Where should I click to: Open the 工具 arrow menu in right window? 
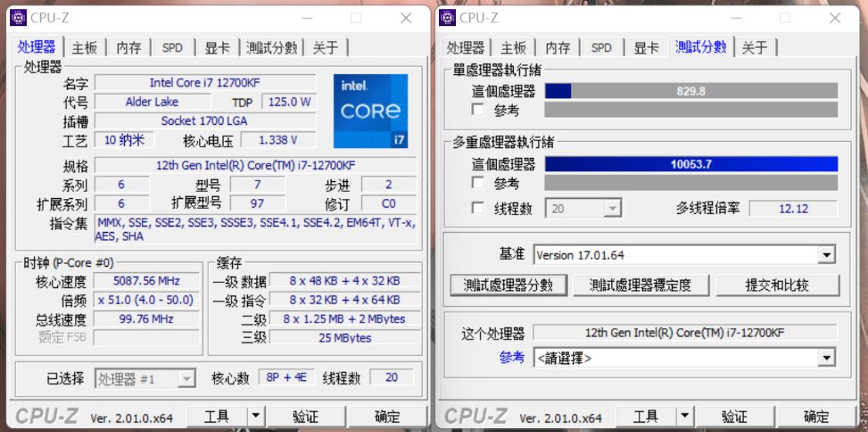point(684,417)
